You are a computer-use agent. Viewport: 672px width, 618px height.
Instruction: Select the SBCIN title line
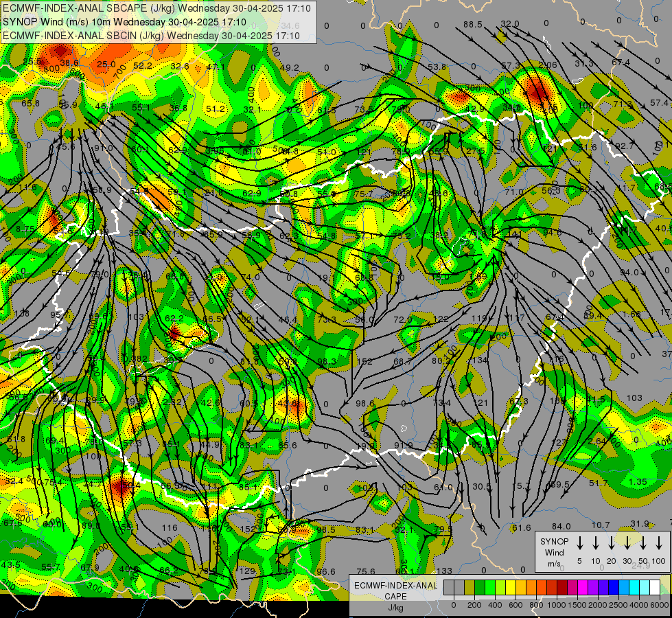point(151,36)
